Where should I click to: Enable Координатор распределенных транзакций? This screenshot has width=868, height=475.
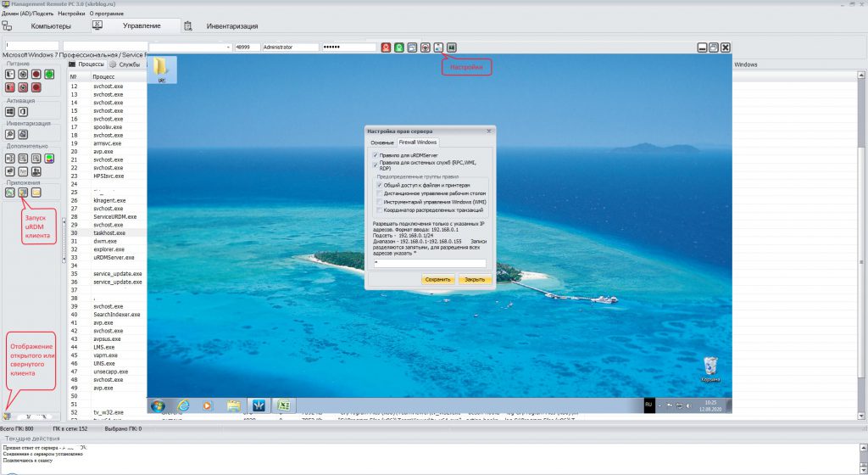[380, 210]
